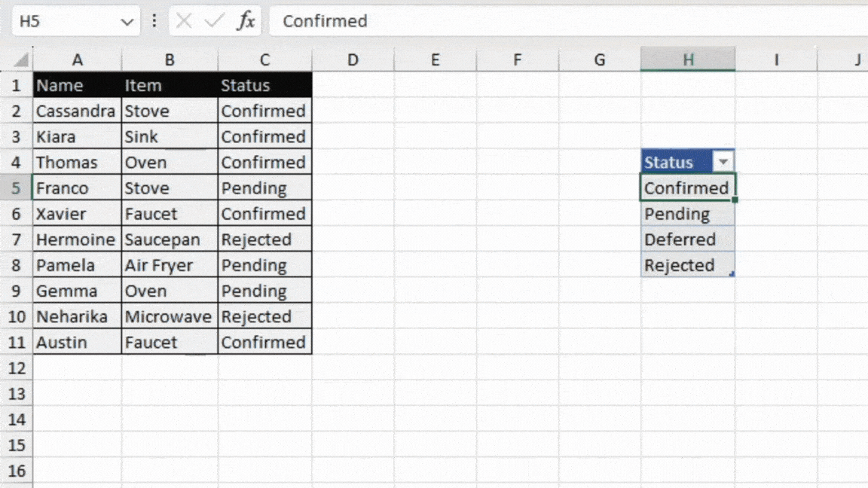This screenshot has height=488, width=868.
Task: Expand the dotted separator beside the Name Box
Action: (154, 21)
